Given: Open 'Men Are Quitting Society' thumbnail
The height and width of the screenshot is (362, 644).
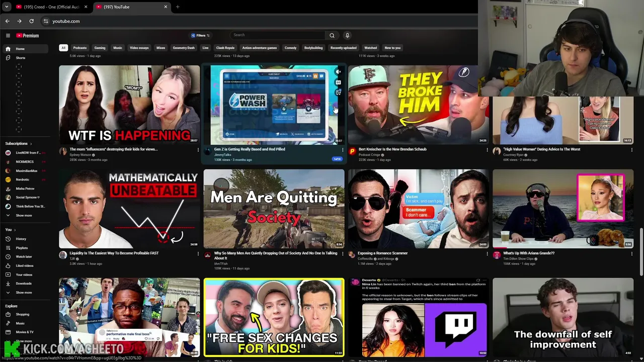Looking at the screenshot, I should click(274, 208).
